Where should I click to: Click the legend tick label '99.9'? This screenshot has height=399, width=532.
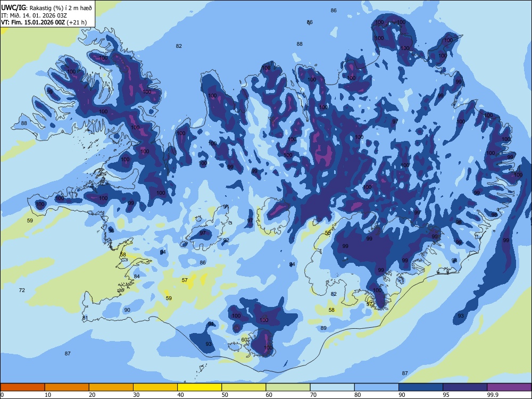tap(493, 395)
